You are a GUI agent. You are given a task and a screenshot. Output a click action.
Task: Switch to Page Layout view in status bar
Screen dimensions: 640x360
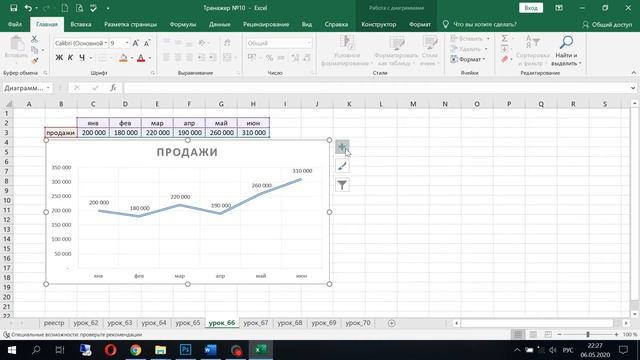pyautogui.click(x=533, y=334)
